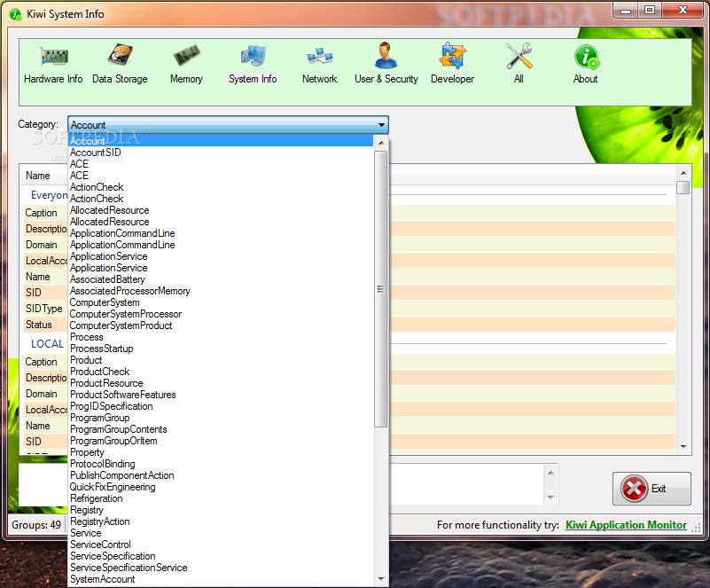The height and width of the screenshot is (588, 710).
Task: Click the Groups: 49 status entry
Action: tap(36, 525)
